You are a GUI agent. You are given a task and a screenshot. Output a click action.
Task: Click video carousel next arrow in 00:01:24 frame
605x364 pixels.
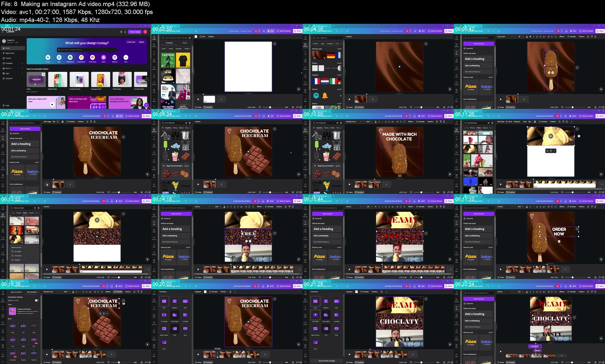click(147, 80)
